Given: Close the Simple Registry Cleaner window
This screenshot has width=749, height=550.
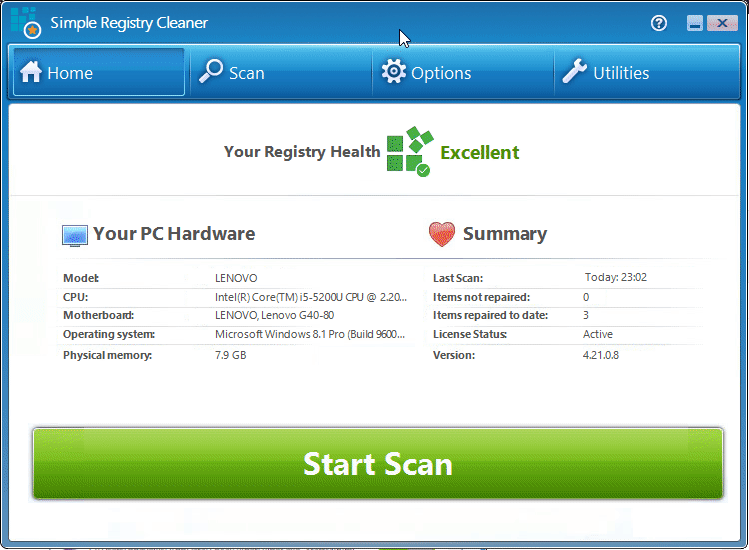Looking at the screenshot, I should coord(722,23).
